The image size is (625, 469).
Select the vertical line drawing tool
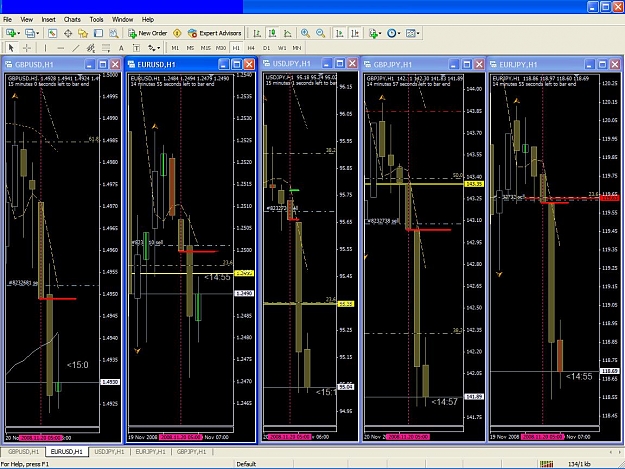tap(45, 48)
